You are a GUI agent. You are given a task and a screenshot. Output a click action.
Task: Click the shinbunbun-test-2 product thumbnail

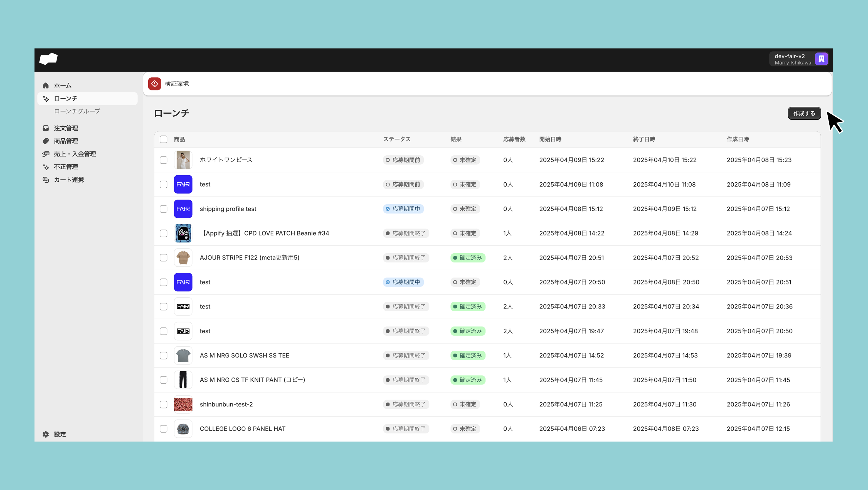[x=183, y=404]
